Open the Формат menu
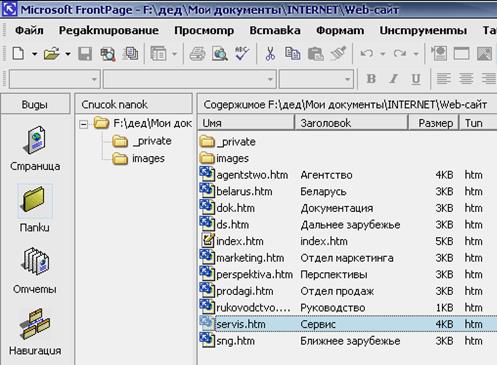Screen dimensions: 497x365 point(340,31)
